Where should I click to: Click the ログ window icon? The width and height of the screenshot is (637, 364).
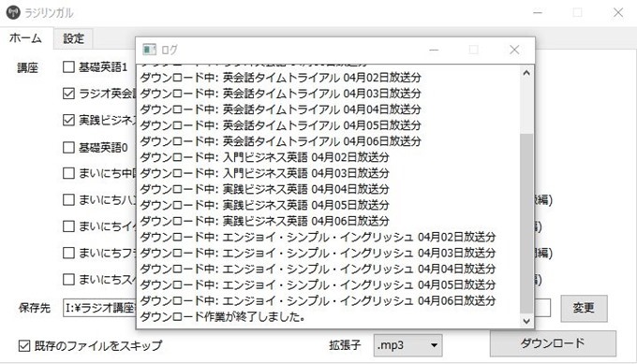[149, 50]
